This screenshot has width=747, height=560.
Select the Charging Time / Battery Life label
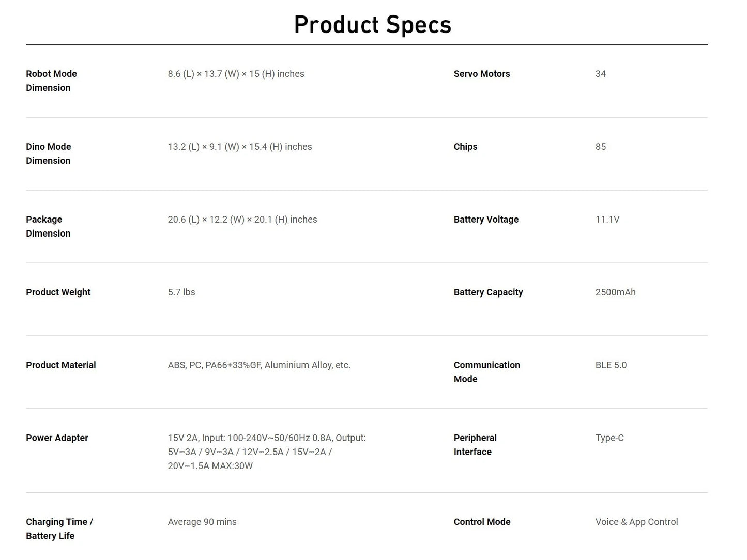point(59,529)
